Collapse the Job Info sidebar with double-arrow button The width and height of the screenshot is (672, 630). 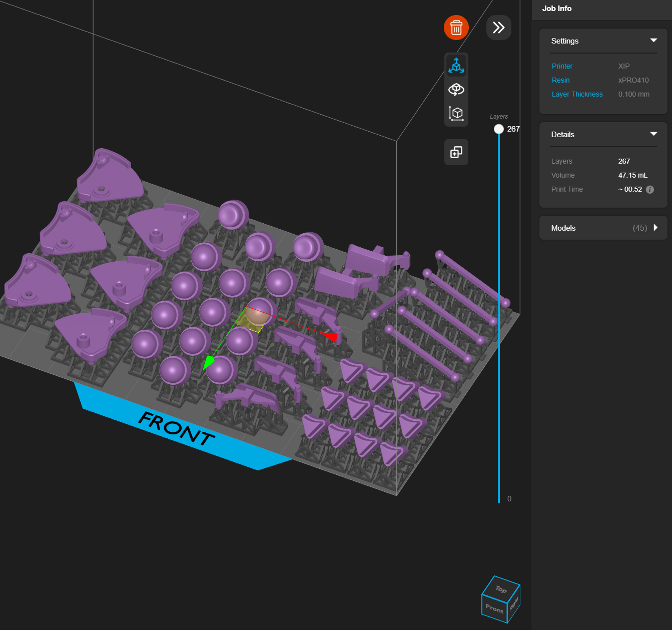pyautogui.click(x=498, y=28)
